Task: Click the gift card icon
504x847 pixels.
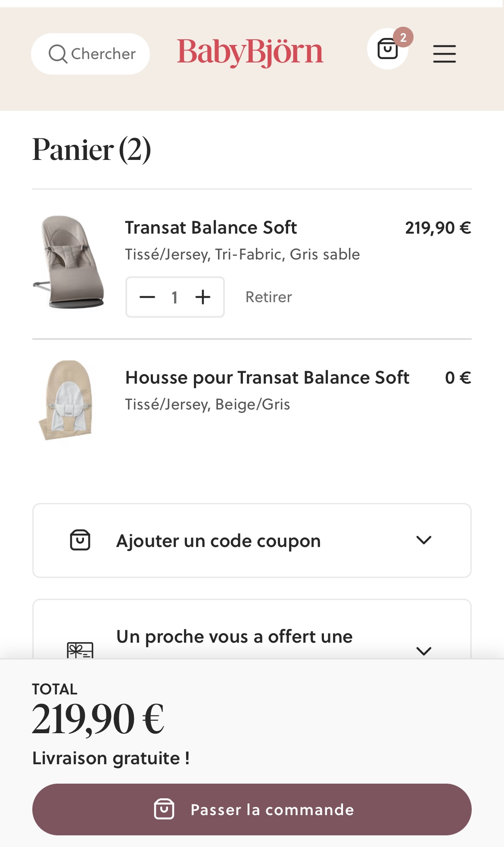Action: click(x=80, y=650)
